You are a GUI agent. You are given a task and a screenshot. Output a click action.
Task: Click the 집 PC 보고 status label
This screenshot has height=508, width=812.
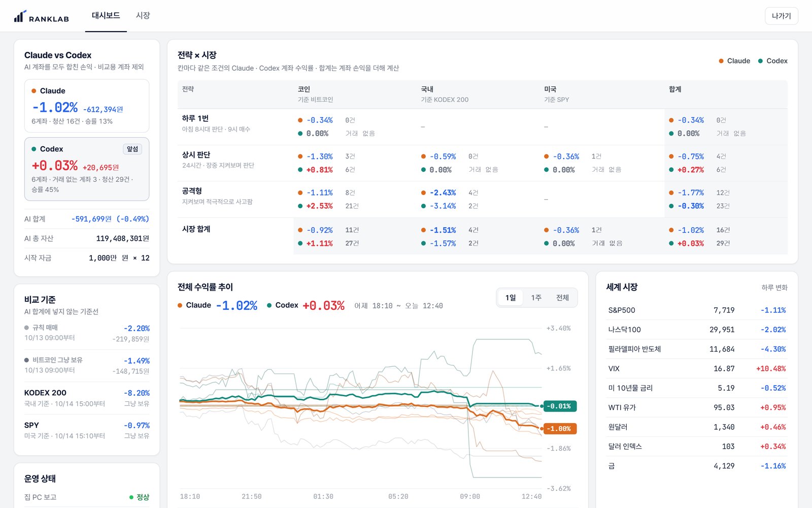tap(41, 497)
